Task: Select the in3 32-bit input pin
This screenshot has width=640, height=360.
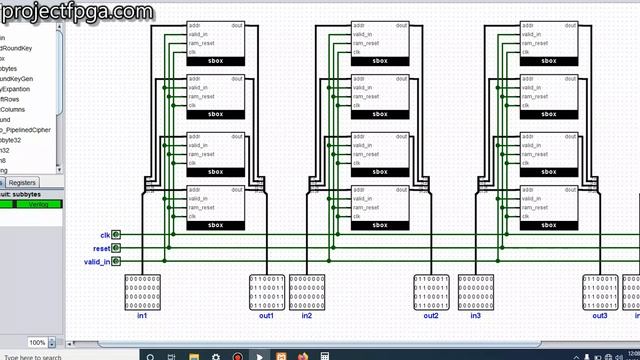Action: pos(476,292)
